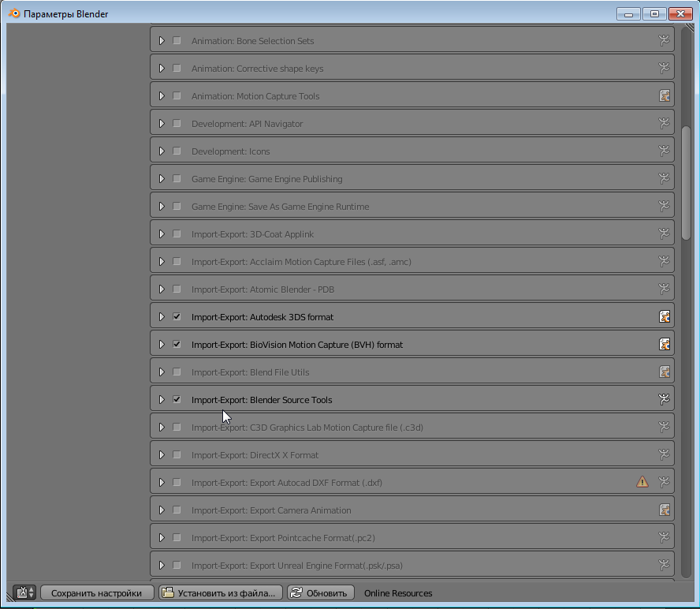This screenshot has width=700, height=609.
Task: Expand Save As Game Engine Runtime details
Action: point(162,206)
